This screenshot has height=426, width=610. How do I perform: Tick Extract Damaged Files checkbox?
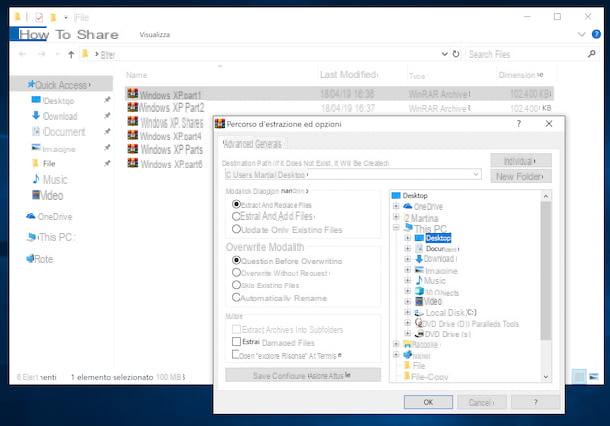(236, 342)
